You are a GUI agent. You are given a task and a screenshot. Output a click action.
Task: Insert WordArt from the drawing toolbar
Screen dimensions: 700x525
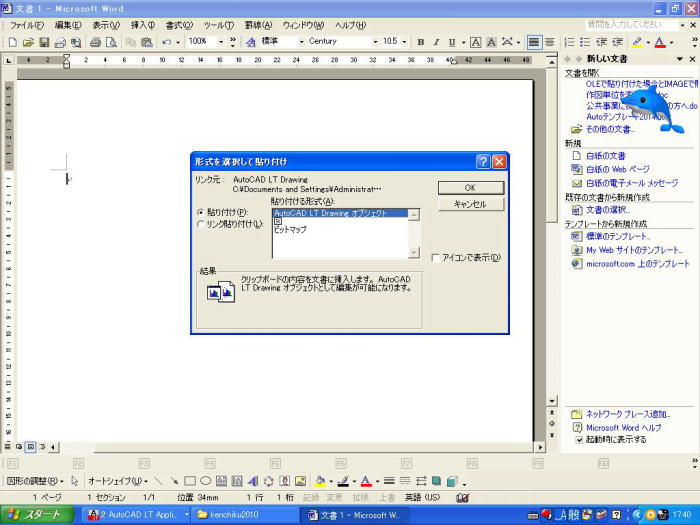pyautogui.click(x=253, y=481)
